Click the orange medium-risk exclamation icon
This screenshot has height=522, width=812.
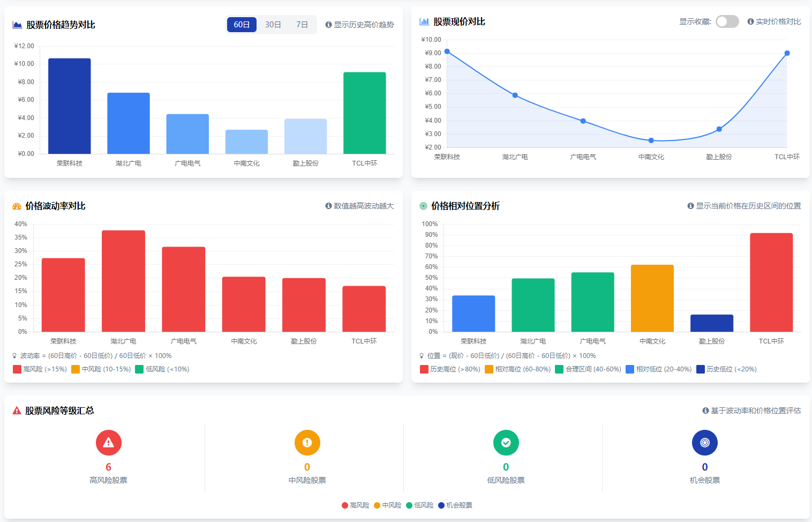tap(307, 443)
